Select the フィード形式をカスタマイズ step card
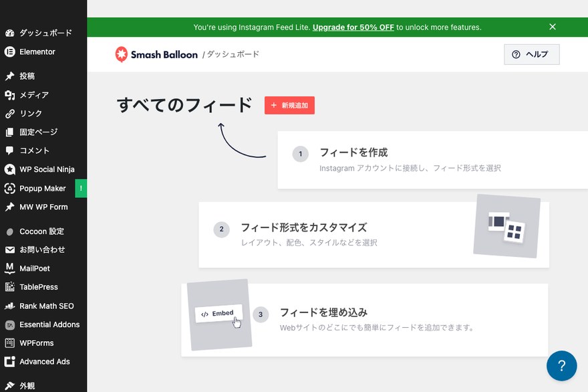 tap(374, 235)
